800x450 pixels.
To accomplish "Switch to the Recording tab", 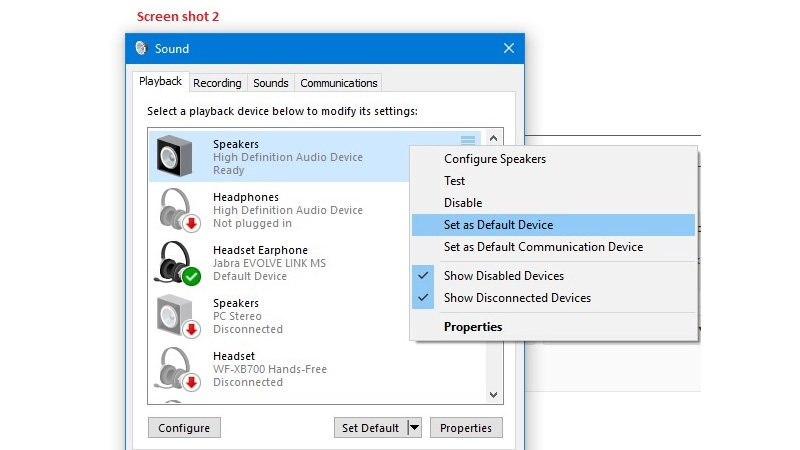I will [x=217, y=83].
